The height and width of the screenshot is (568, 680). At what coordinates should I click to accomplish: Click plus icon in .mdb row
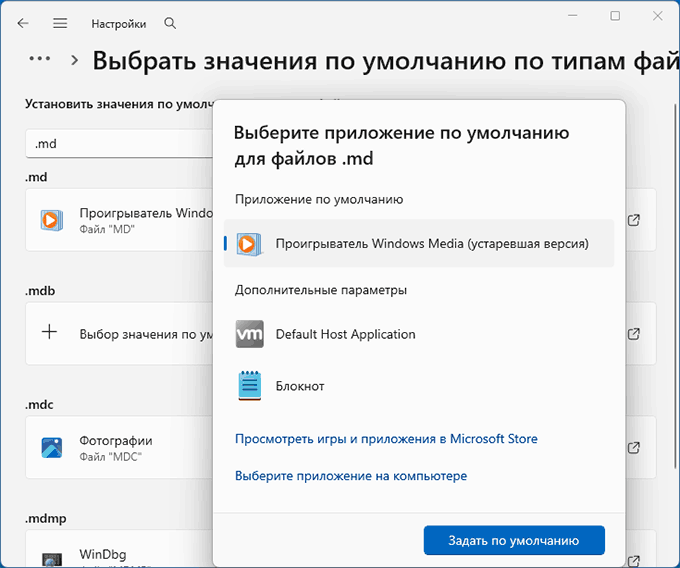pos(49,332)
